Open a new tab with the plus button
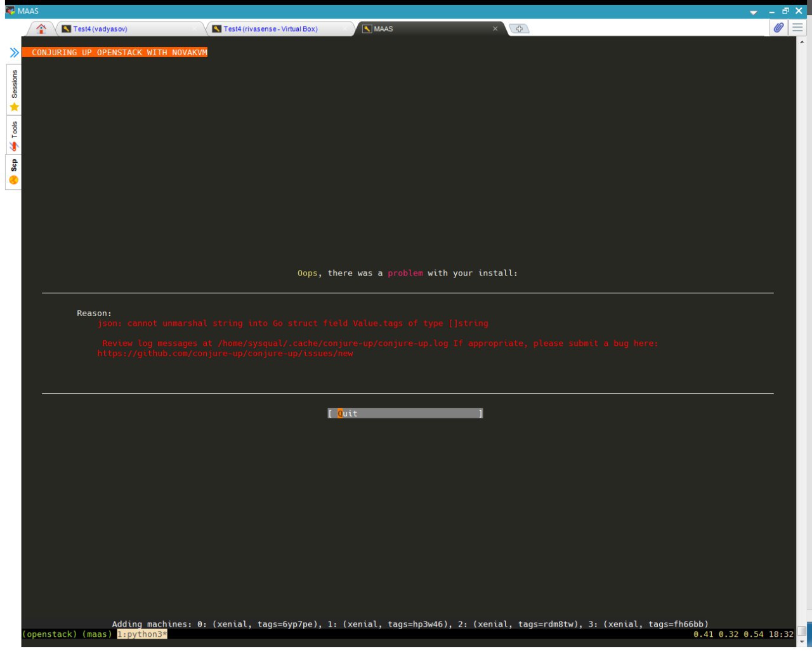This screenshot has height=652, width=812. pos(519,29)
